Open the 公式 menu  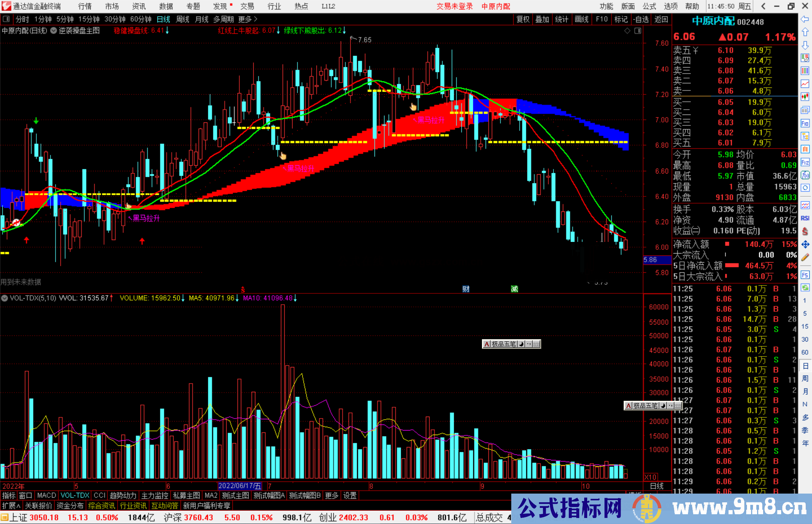(x=649, y=6)
